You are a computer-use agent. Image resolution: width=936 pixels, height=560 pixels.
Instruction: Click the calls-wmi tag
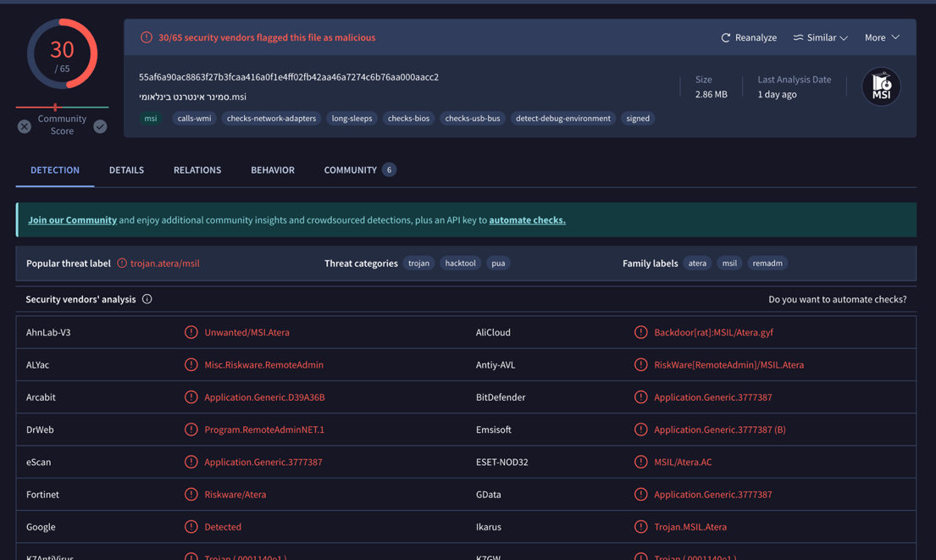pyautogui.click(x=194, y=119)
